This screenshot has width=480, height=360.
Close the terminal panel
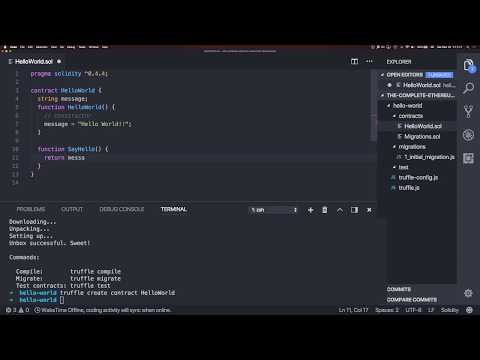pos(369,210)
